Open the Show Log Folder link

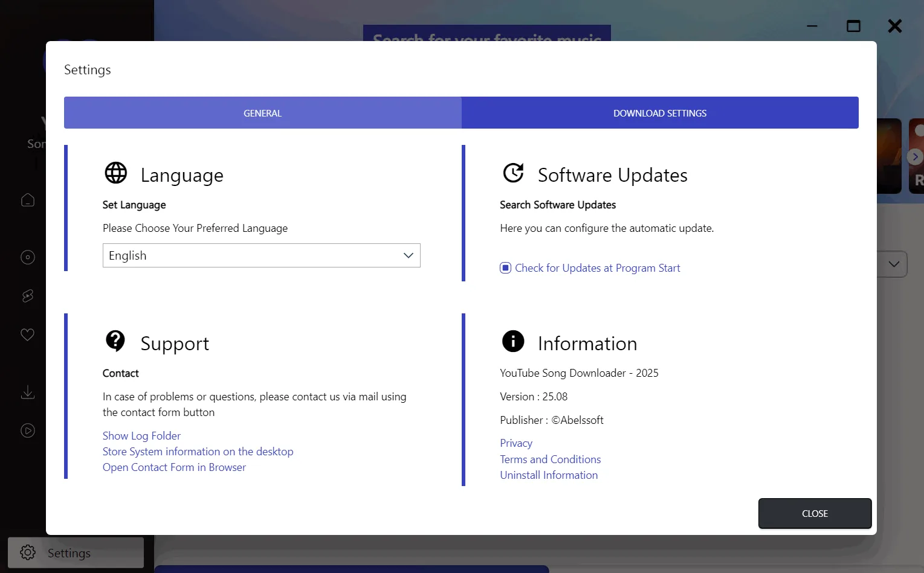point(141,436)
